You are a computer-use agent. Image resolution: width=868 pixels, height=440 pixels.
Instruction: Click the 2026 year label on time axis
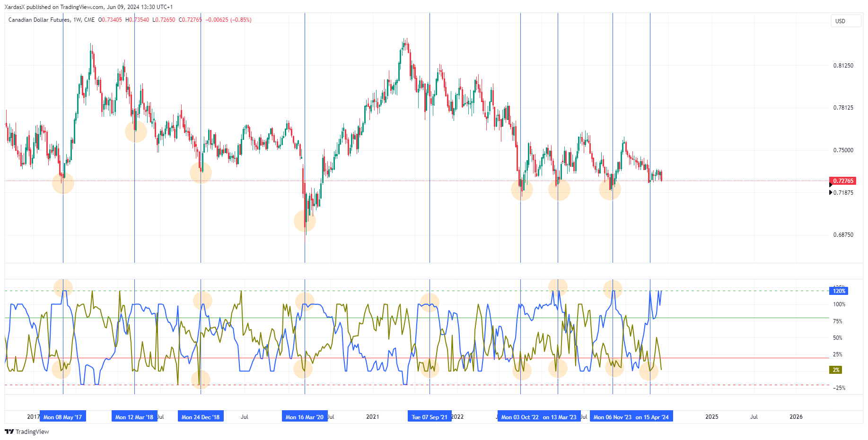click(796, 417)
